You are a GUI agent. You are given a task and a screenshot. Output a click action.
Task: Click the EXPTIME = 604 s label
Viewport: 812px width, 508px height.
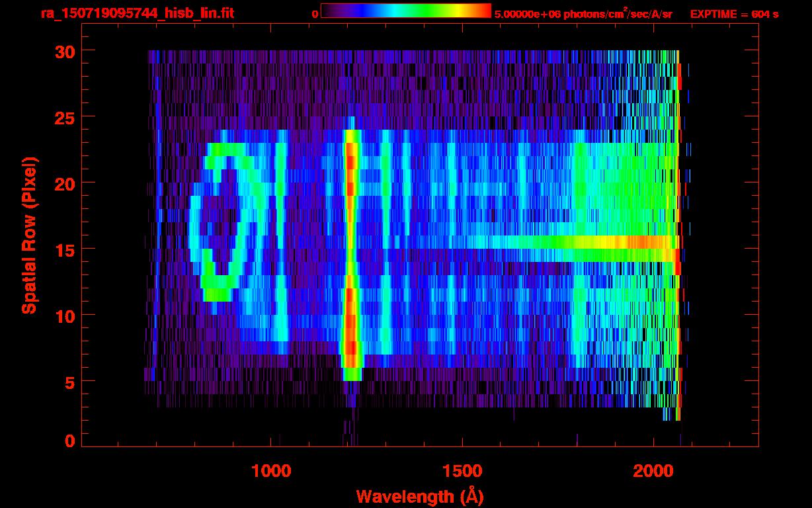[x=734, y=14]
